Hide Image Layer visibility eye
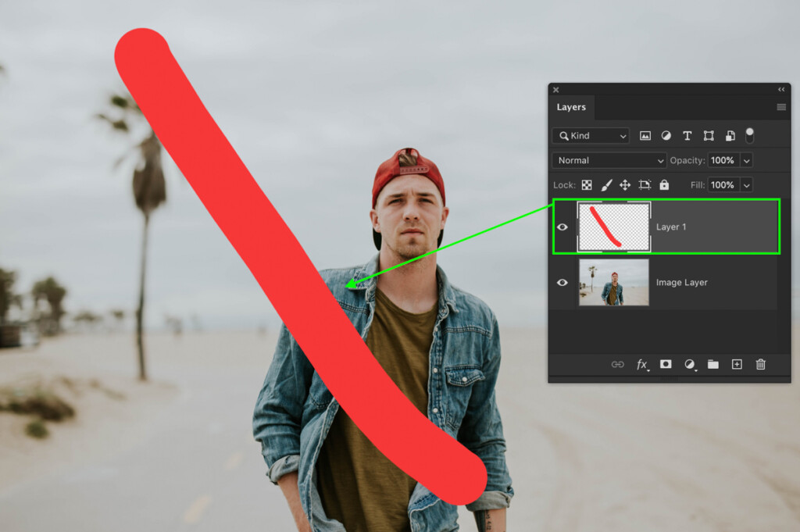 point(562,283)
